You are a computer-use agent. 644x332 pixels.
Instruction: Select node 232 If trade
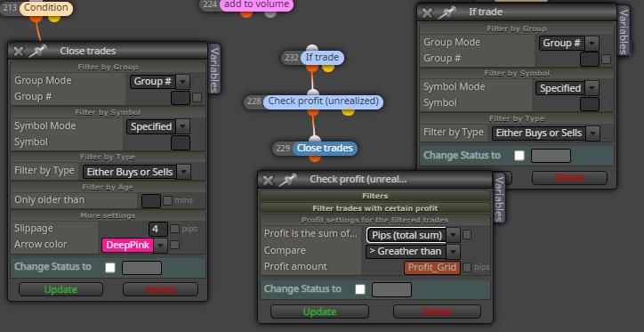pos(322,58)
